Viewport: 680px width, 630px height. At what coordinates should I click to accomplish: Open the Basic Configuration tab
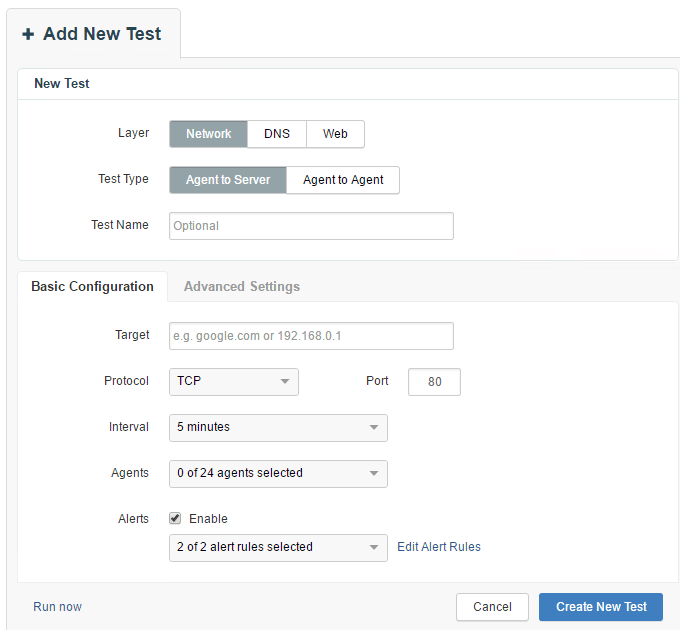[92, 286]
